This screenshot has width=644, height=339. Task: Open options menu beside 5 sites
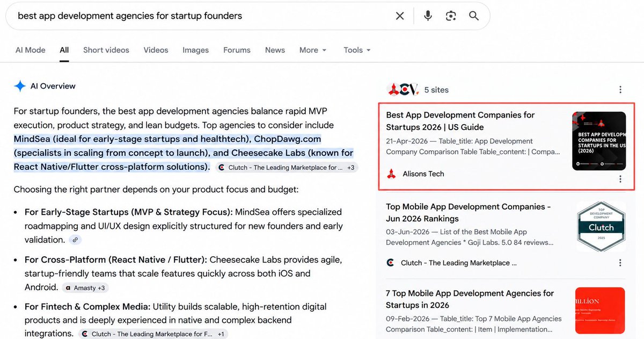click(620, 90)
